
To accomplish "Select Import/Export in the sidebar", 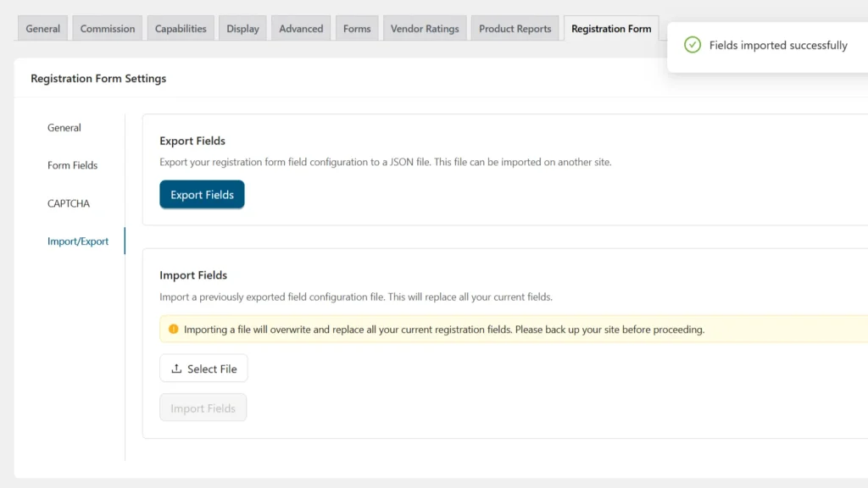I will (x=78, y=241).
